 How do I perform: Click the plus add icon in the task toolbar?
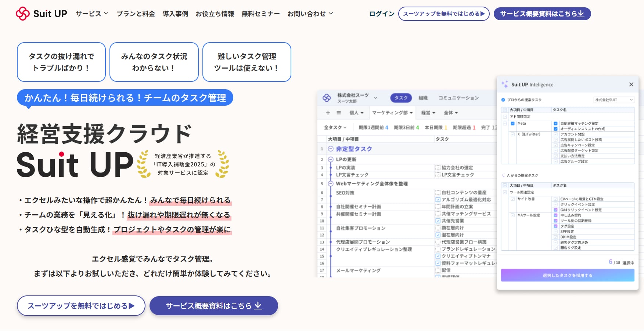(328, 113)
